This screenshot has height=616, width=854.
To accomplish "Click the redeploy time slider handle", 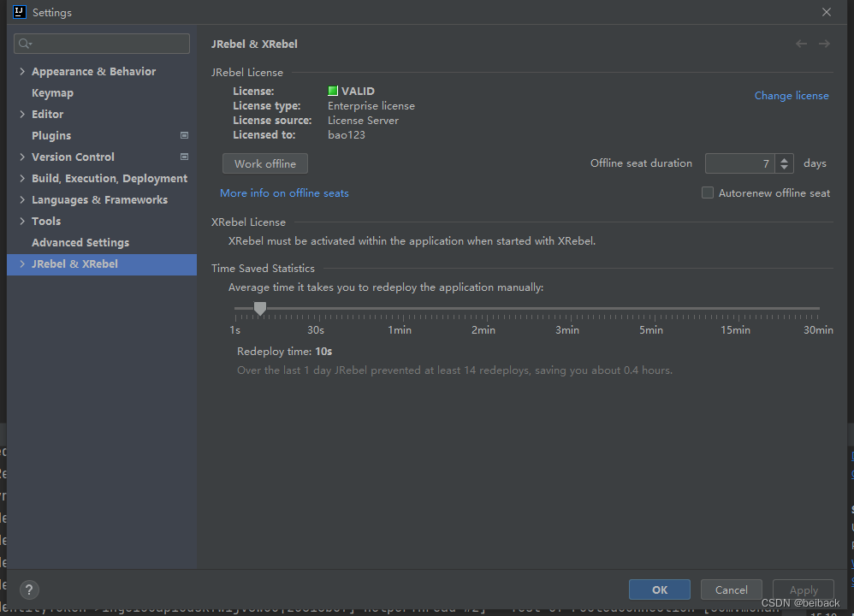I will tap(260, 309).
